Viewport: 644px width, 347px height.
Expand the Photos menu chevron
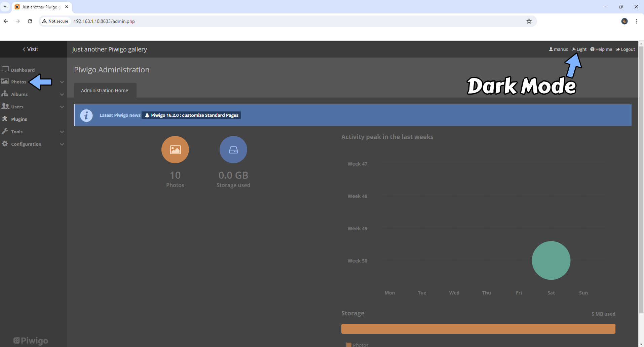(62, 82)
